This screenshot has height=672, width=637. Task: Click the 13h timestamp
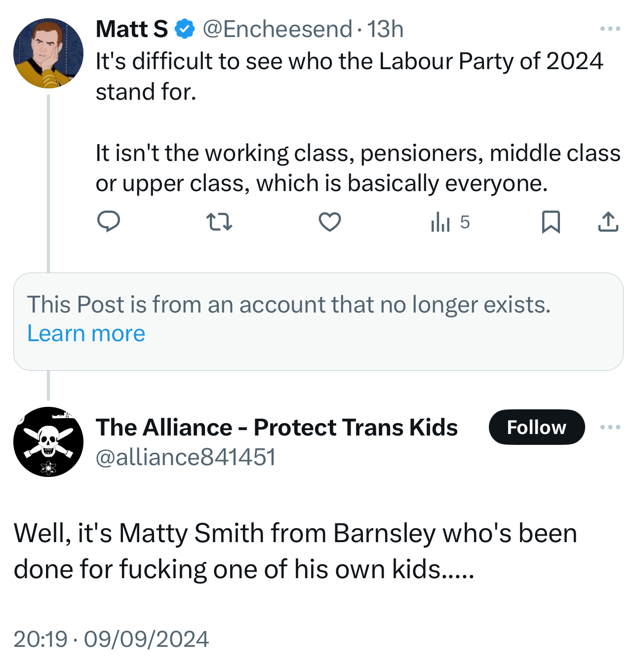coord(385,29)
